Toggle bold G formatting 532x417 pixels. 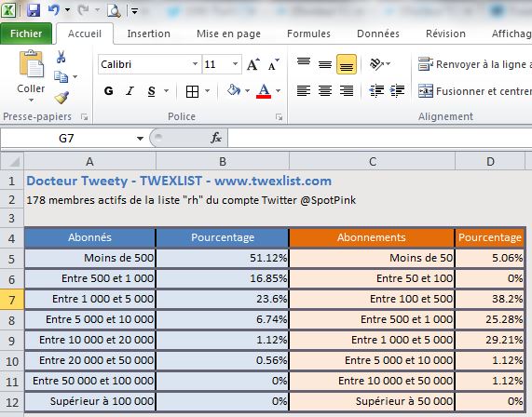[x=109, y=91]
